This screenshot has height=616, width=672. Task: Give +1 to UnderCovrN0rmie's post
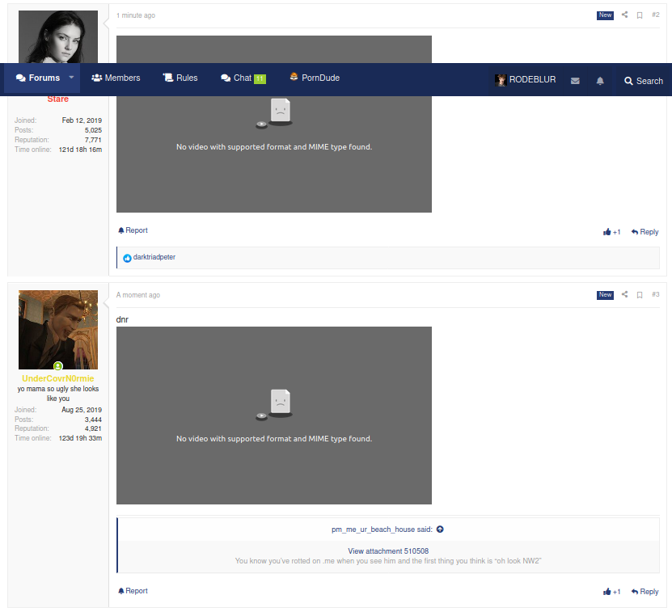coord(611,592)
